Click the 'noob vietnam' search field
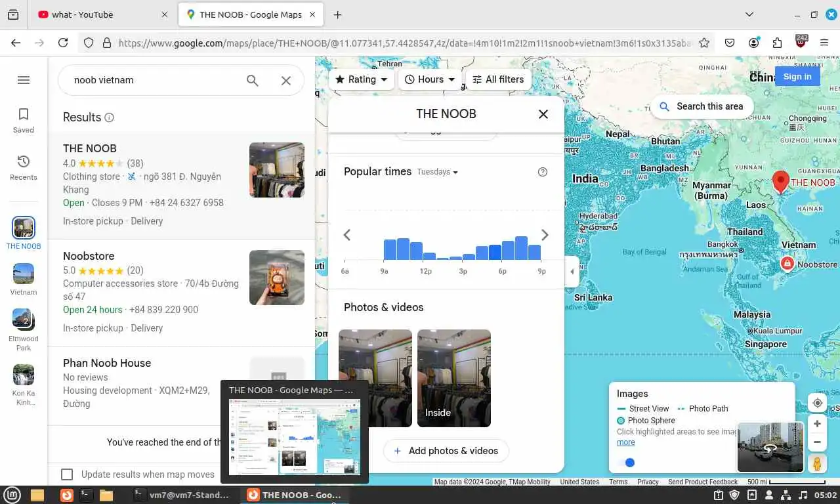 pyautogui.click(x=155, y=80)
